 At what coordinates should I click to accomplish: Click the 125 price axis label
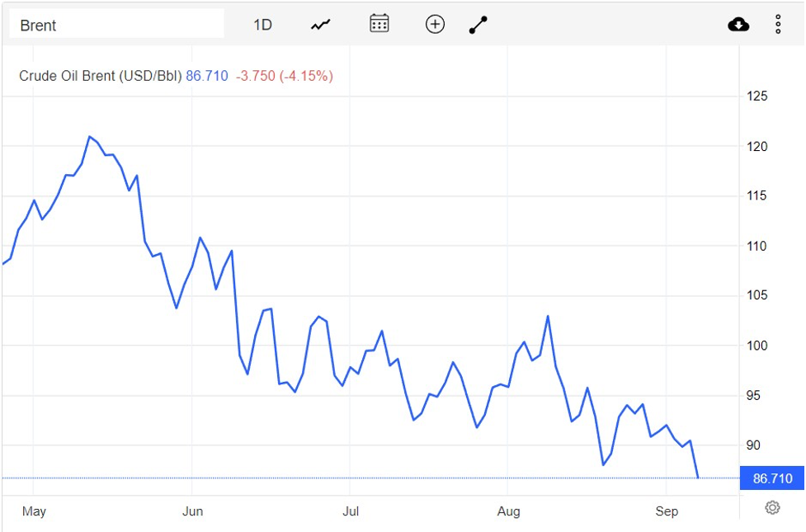point(757,97)
